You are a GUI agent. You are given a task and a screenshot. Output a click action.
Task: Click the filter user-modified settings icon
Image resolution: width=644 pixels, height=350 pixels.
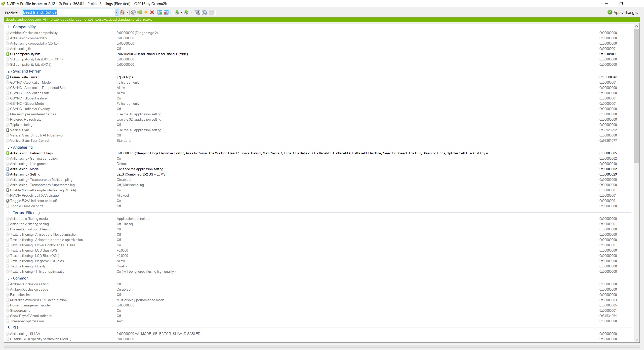pyautogui.click(x=197, y=12)
